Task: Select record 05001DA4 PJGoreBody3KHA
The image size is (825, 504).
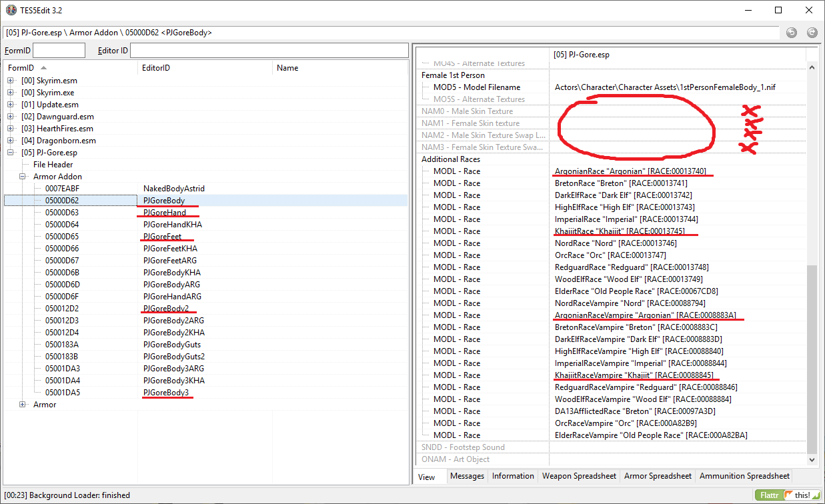Action: pos(205,381)
